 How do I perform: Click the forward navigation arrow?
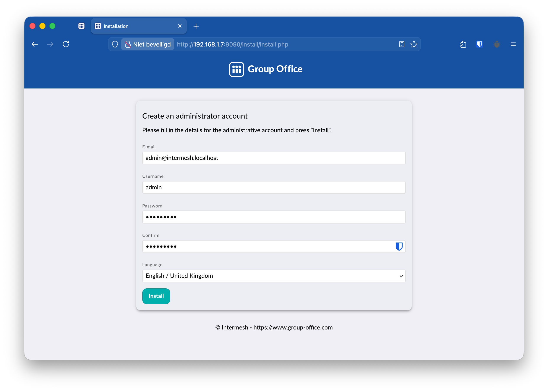point(50,44)
